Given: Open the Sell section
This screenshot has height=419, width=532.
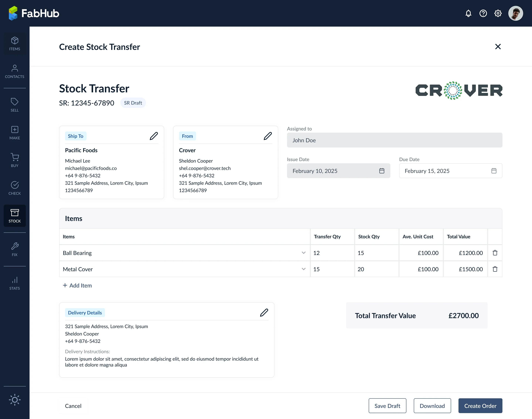Looking at the screenshot, I should coord(15,105).
